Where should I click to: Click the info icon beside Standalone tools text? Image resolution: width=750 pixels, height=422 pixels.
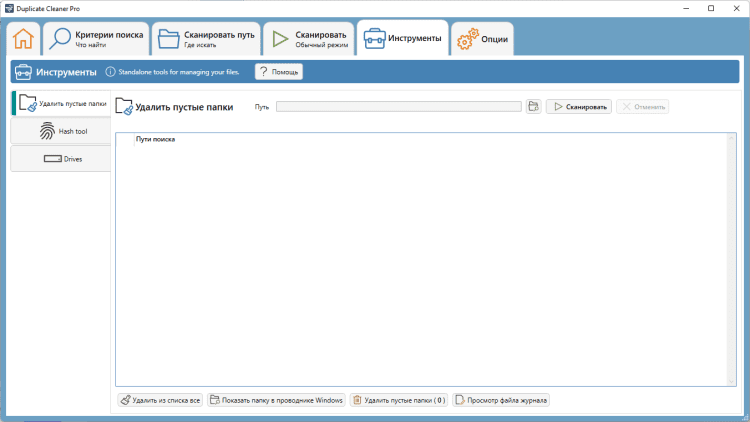(x=110, y=72)
